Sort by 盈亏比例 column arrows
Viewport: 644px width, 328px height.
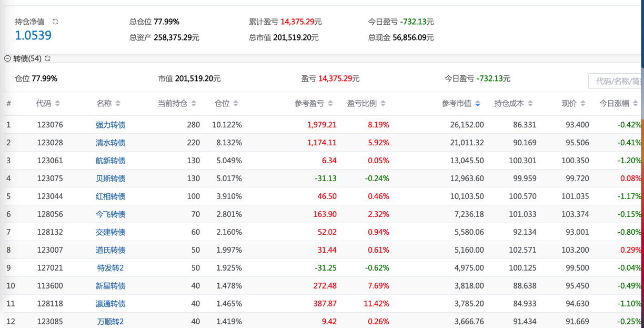click(x=383, y=104)
